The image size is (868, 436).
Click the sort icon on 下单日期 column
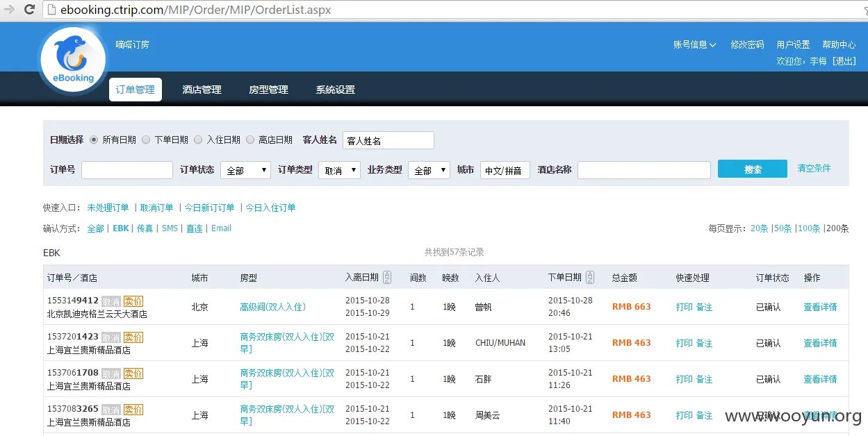[589, 276]
